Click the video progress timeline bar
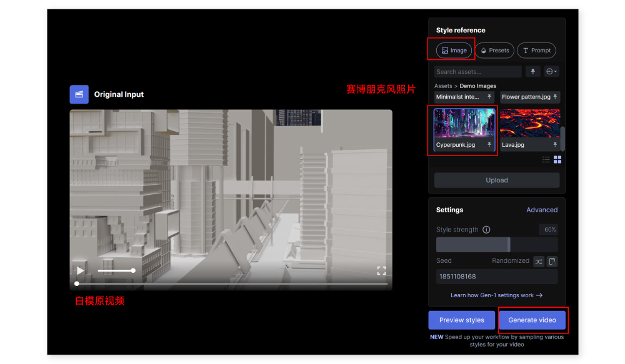The height and width of the screenshot is (364, 625). 231,284
